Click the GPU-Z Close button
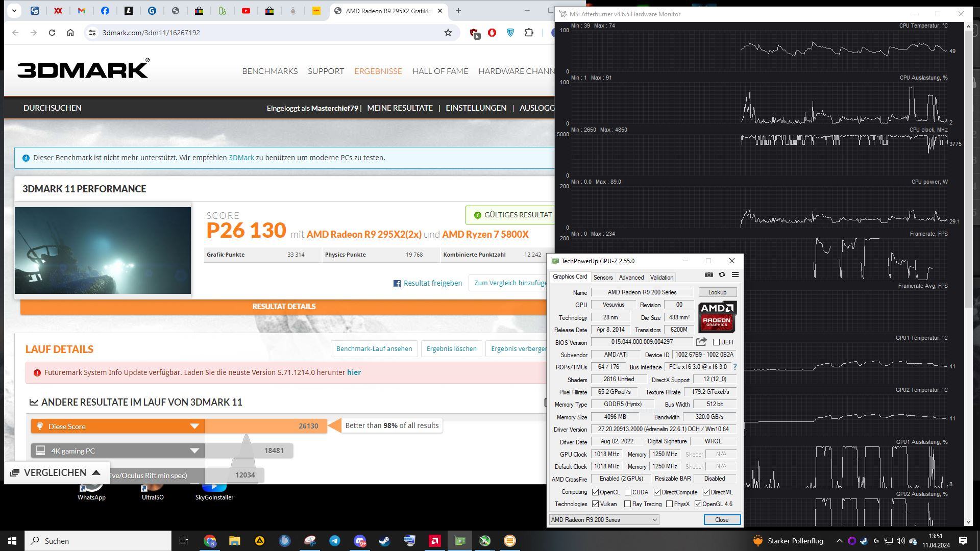 (722, 520)
